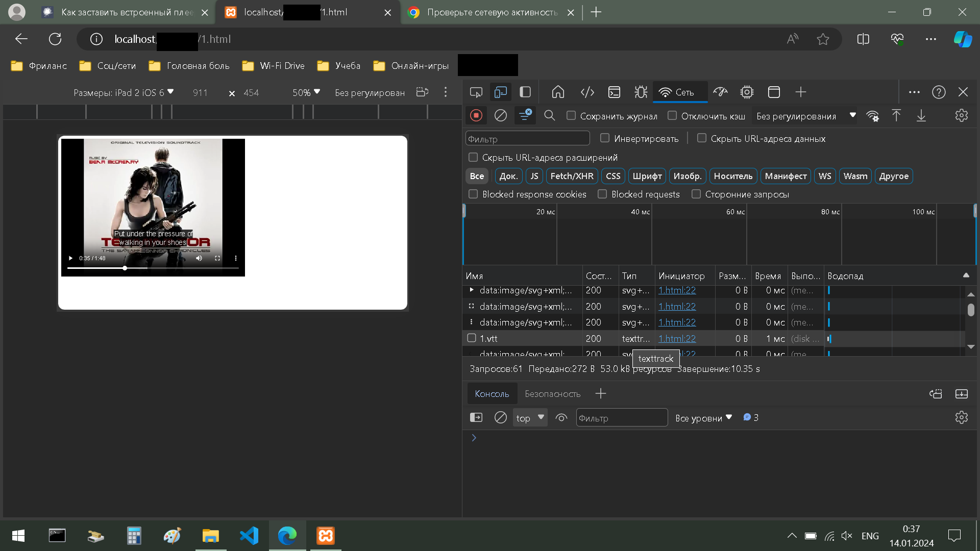Mute the video volume icon
The height and width of the screenshot is (551, 980).
tap(199, 258)
